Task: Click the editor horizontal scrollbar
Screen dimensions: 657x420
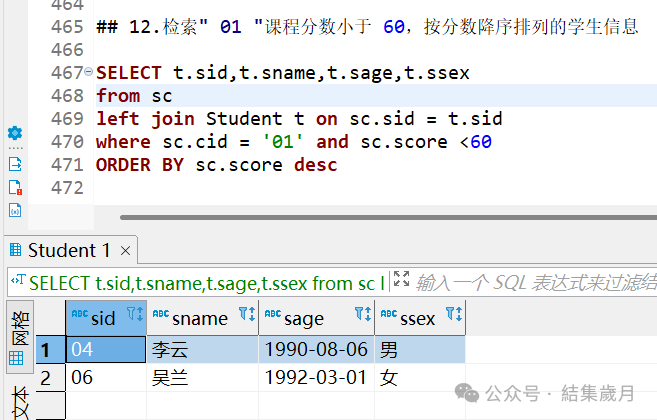Action: [x=388, y=218]
